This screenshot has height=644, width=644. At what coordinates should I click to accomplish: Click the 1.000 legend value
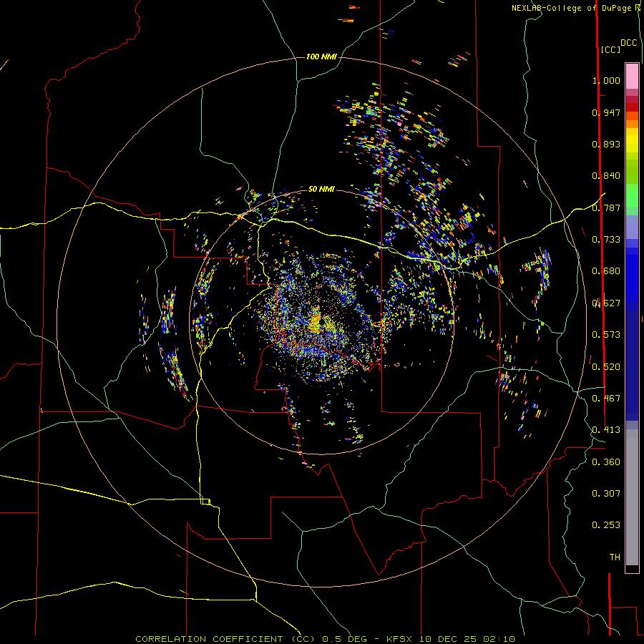606,80
